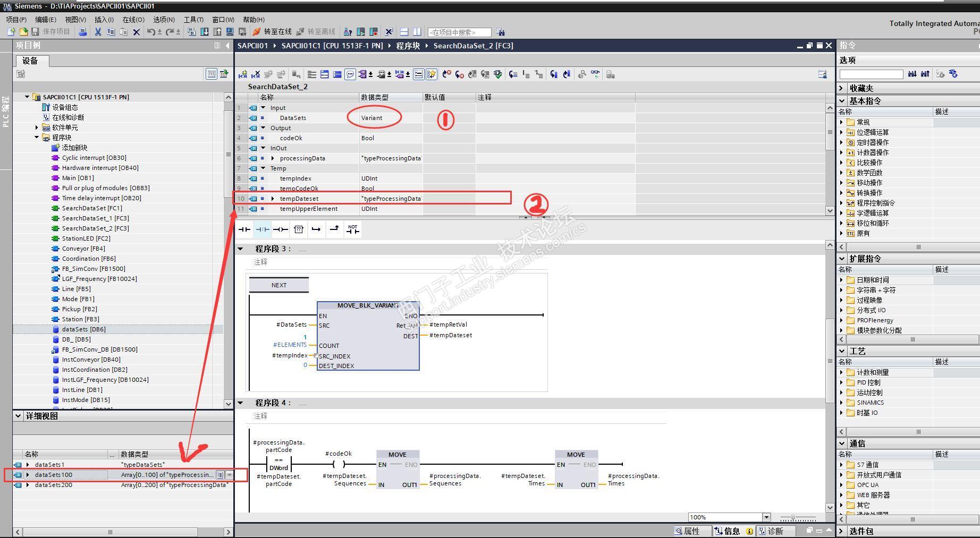Viewport: 980px width, 538px height.
Task: Open the zoom level 100% dropdown
Action: click(766, 517)
